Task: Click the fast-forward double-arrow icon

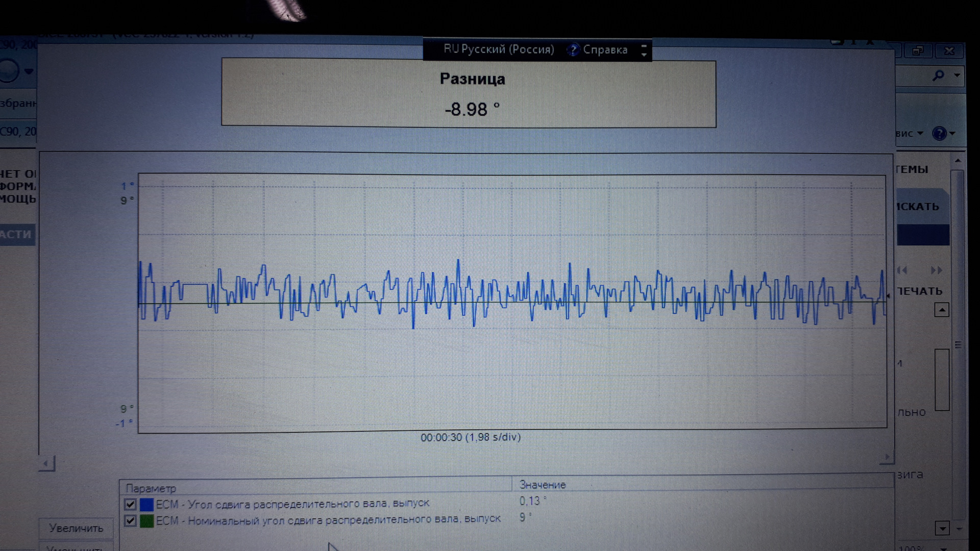Action: click(936, 270)
